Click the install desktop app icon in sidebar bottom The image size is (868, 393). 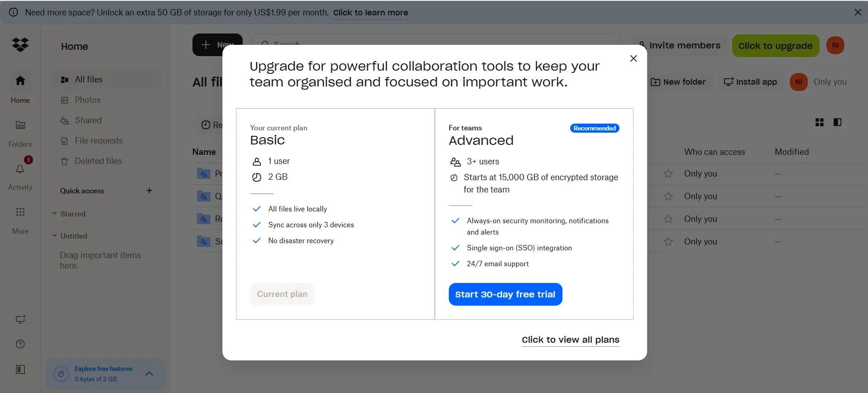click(x=20, y=319)
